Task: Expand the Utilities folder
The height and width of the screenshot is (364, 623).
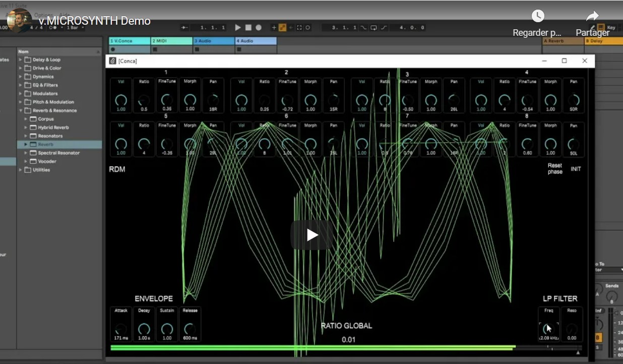Action: [x=21, y=170]
